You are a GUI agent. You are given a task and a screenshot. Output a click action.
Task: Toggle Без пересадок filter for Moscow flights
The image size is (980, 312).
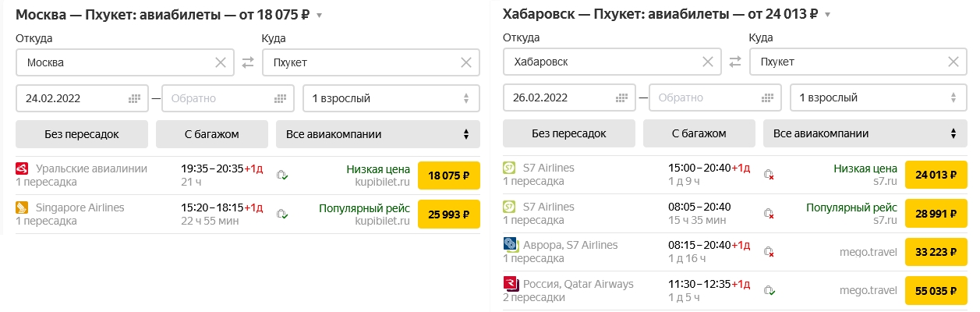point(82,134)
